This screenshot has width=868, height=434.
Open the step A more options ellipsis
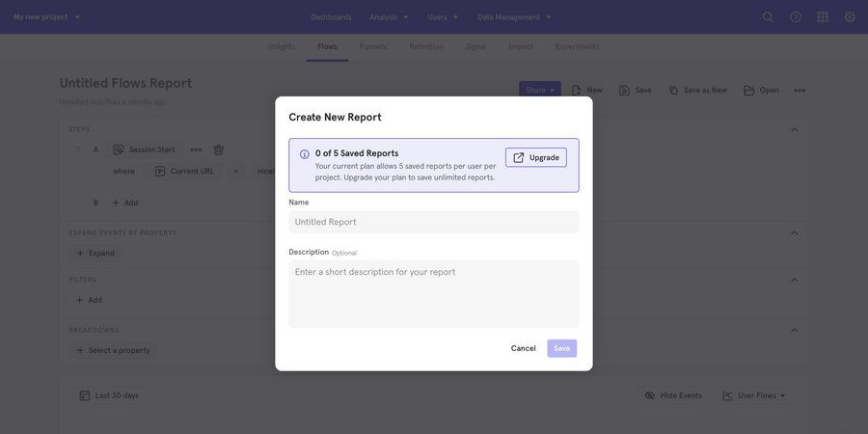tap(196, 150)
